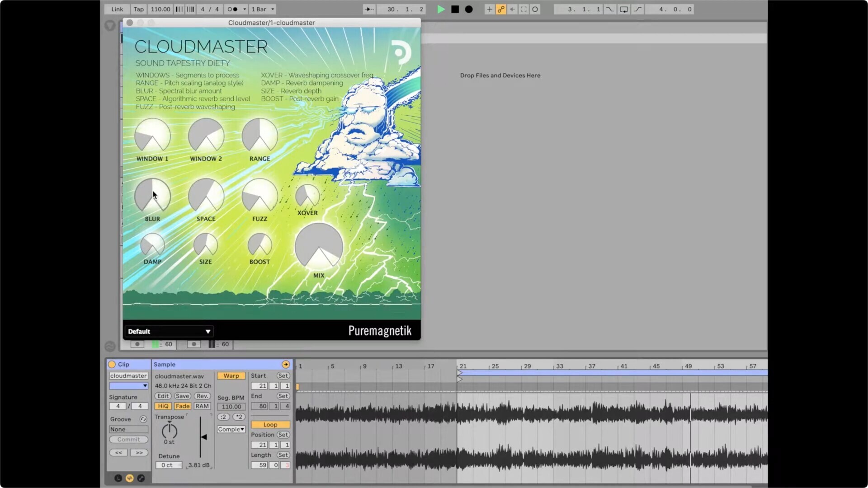This screenshot has height=488, width=868.
Task: Click the cloudmaster clip name field
Action: click(x=128, y=375)
